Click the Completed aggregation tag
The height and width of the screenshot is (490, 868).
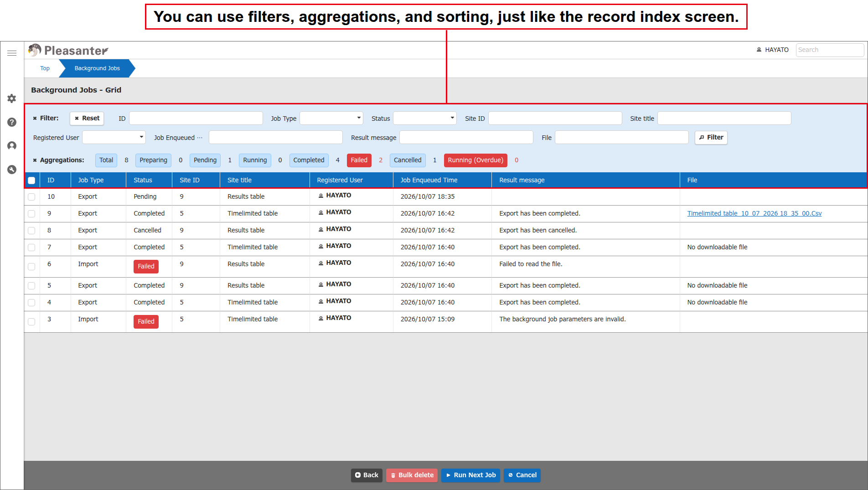[x=309, y=160]
